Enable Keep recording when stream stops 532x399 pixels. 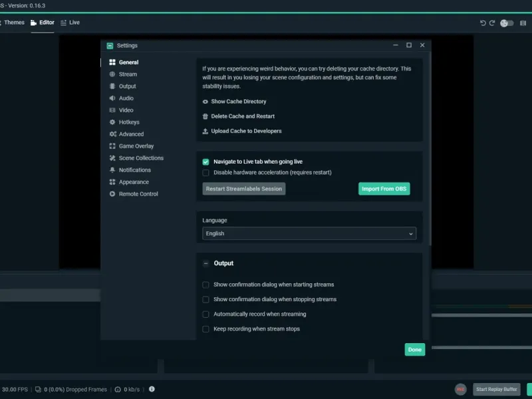(205, 329)
